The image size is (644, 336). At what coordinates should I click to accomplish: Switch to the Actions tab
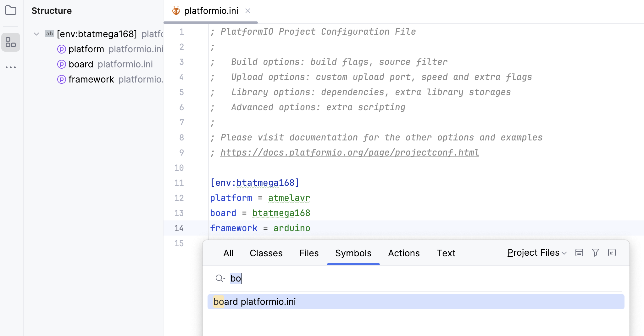point(403,253)
